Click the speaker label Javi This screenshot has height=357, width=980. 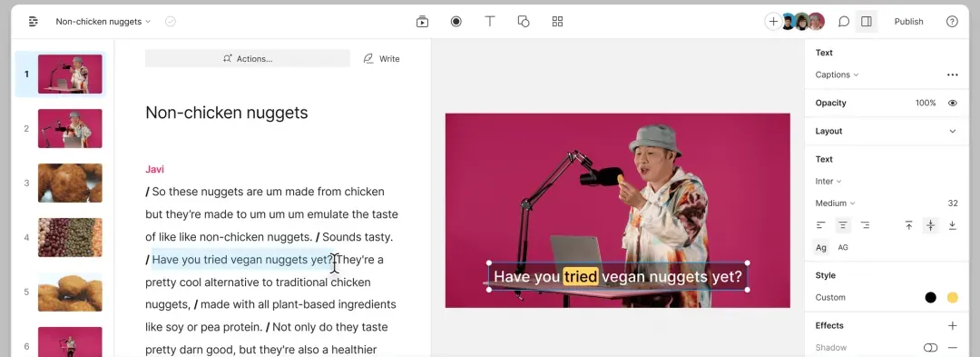[154, 169]
